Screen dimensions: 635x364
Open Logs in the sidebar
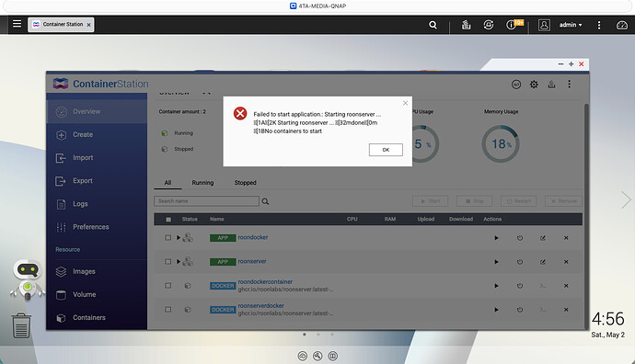point(97,204)
